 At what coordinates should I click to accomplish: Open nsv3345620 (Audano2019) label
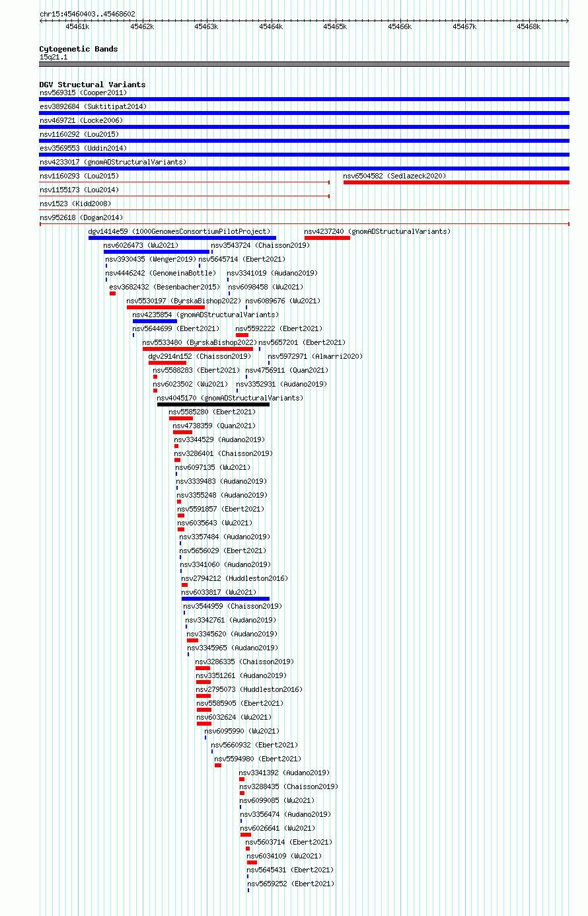pos(232,634)
